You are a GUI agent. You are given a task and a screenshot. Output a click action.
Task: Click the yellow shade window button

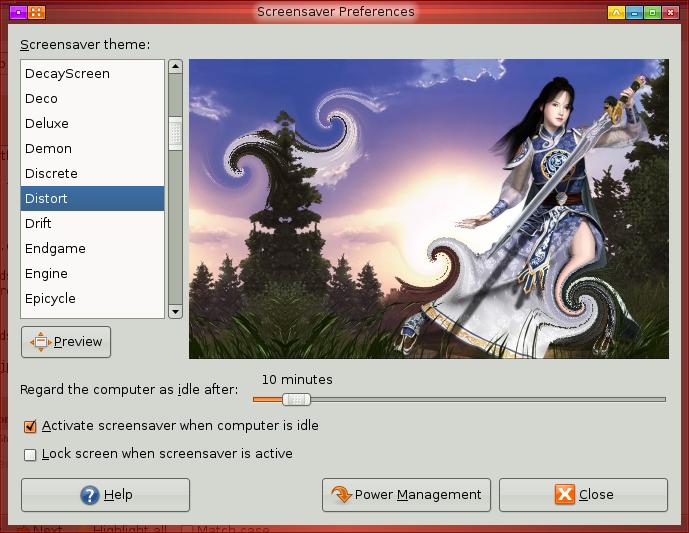pos(616,12)
